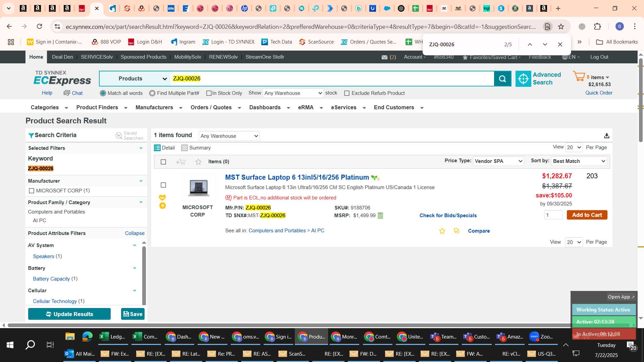Click the quantity input field
The height and width of the screenshot is (362, 644).
(553, 215)
